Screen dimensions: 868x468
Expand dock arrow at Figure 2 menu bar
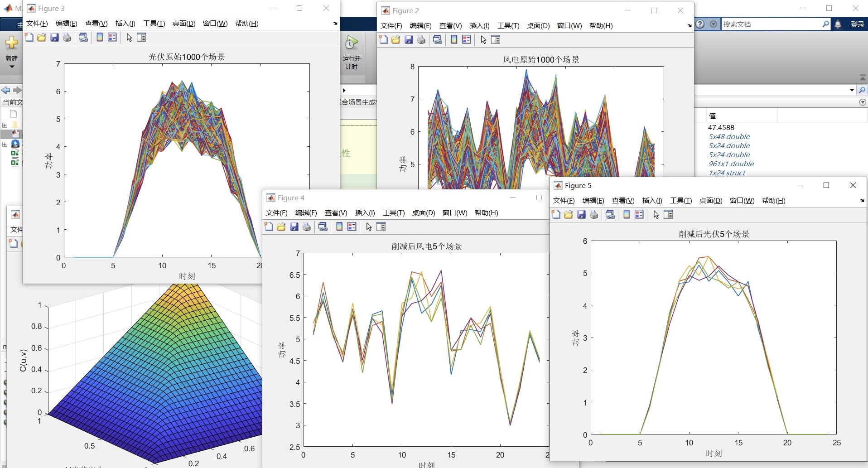pyautogui.click(x=690, y=26)
